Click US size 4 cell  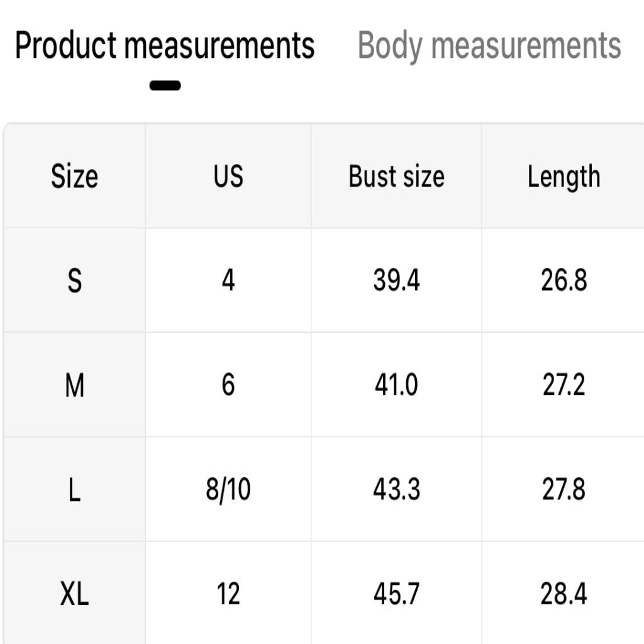pyautogui.click(x=228, y=280)
